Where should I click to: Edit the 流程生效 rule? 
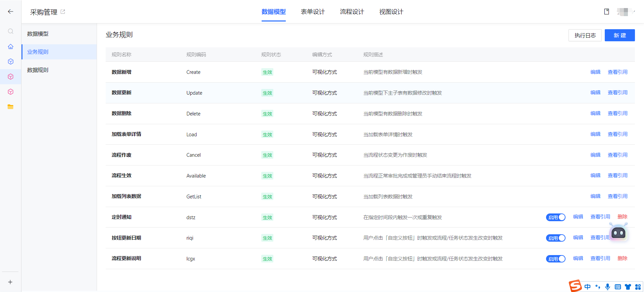point(595,175)
